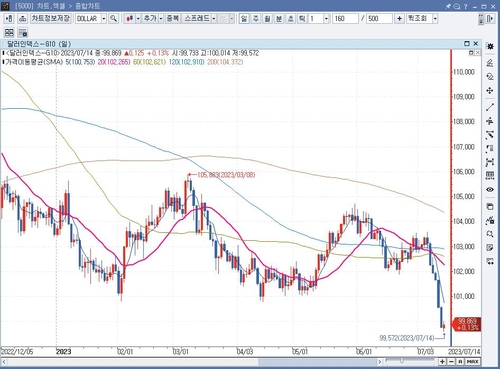This screenshot has width=500, height=369.
Task: Select the trend line drawing tool
Action: pyautogui.click(x=490, y=107)
